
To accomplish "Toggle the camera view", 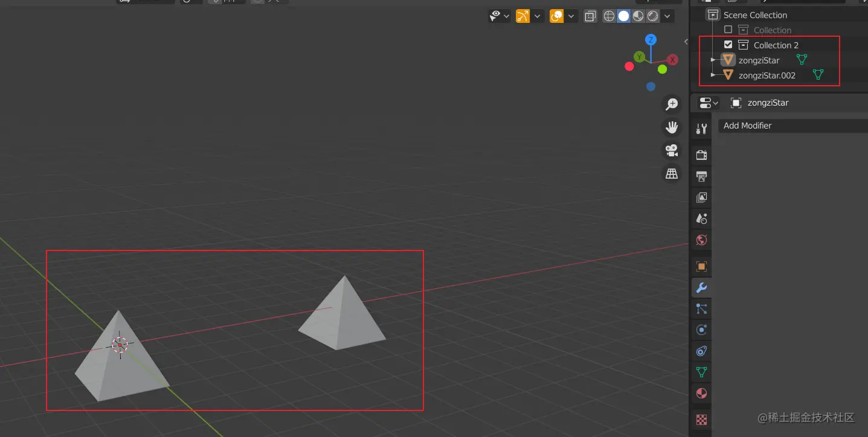I will [671, 150].
